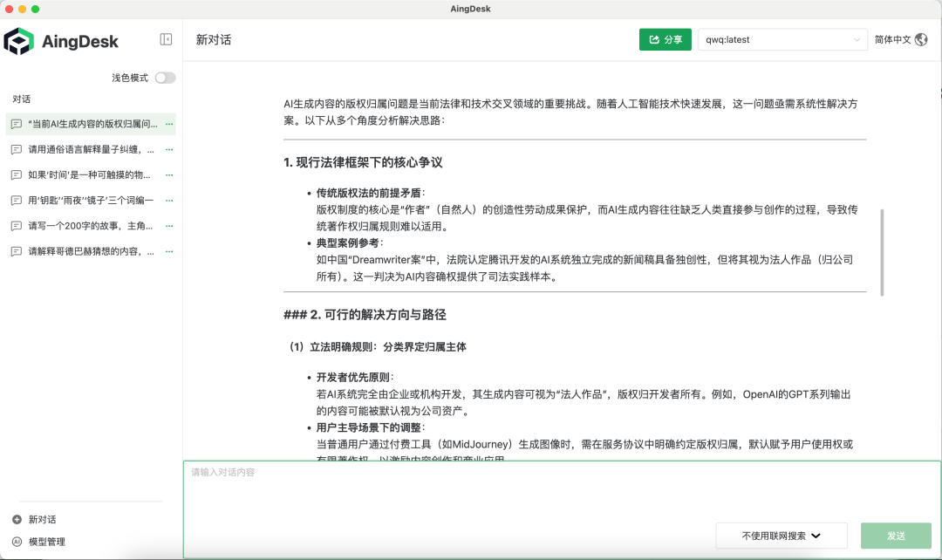Open more options for '请解释哥德巴赫猜想' conversation

coord(169,251)
